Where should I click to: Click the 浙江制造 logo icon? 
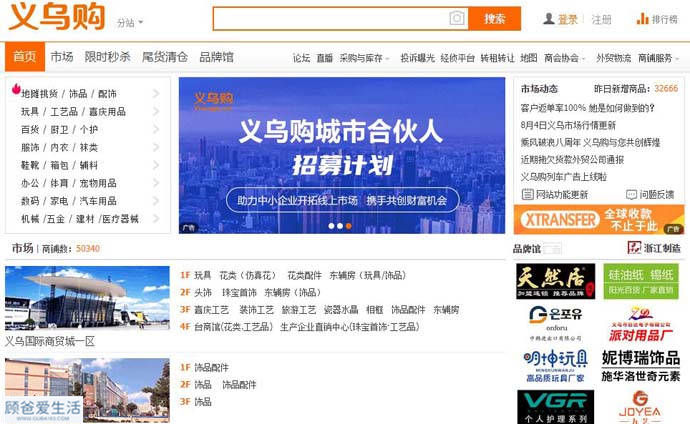click(634, 248)
